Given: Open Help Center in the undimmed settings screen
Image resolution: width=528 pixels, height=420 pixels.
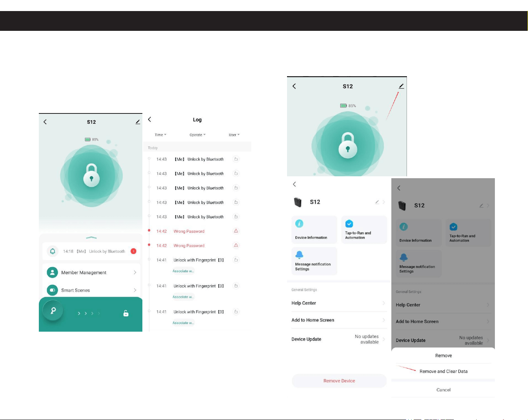Looking at the screenshot, I should coord(339,303).
